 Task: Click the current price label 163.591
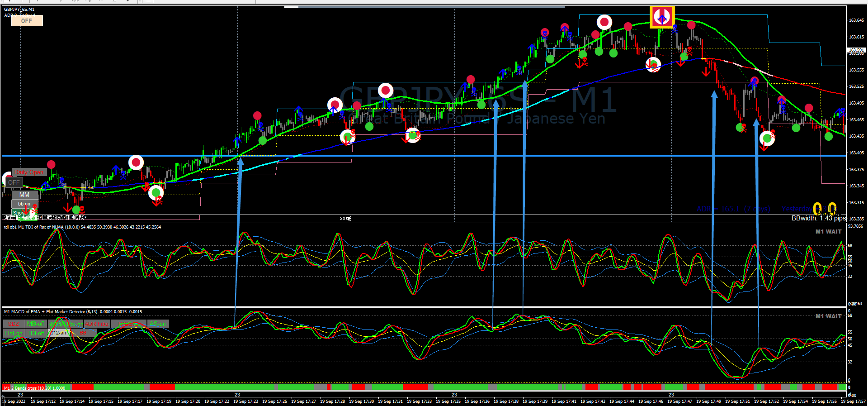click(856, 50)
